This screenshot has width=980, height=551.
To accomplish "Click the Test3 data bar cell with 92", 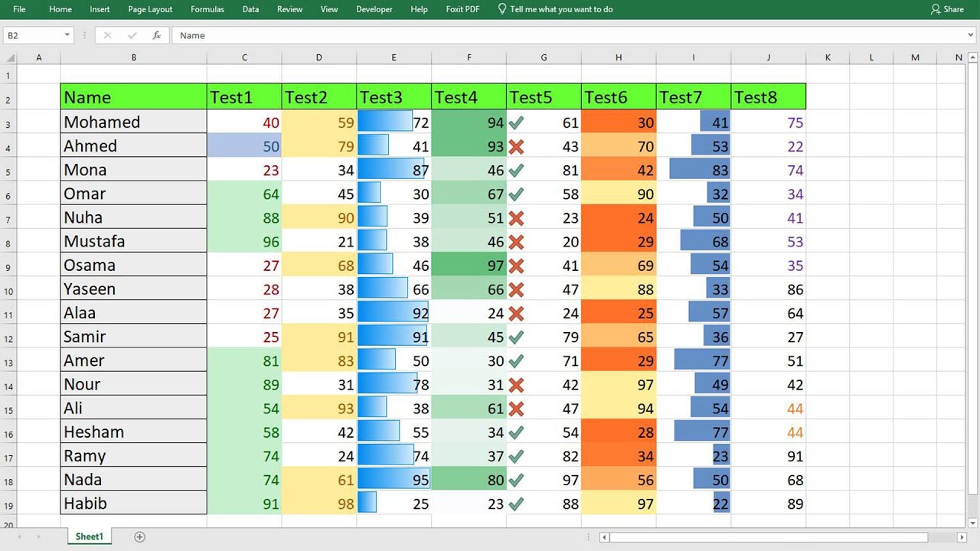I will 394,312.
